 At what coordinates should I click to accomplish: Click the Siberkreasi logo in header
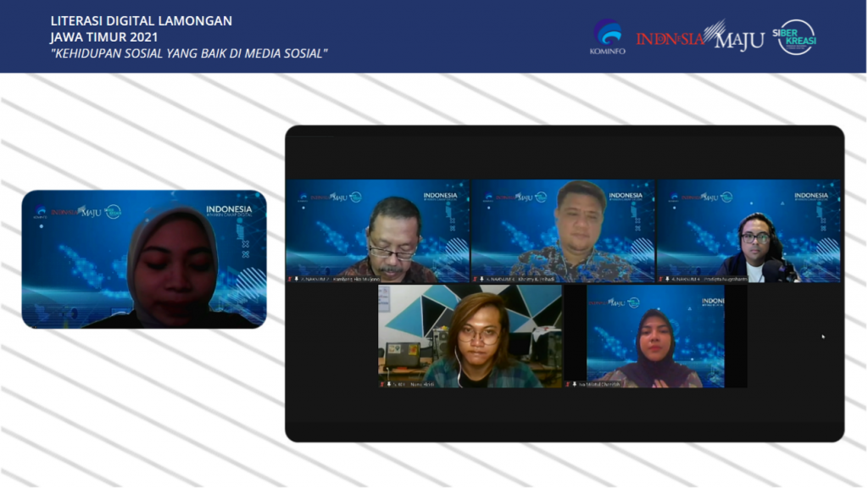pyautogui.click(x=797, y=36)
